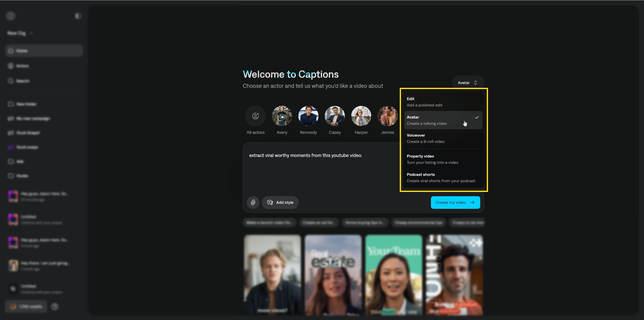Select the Kennedy actor avatar
Image resolution: width=644 pixels, height=320 pixels.
click(x=308, y=116)
